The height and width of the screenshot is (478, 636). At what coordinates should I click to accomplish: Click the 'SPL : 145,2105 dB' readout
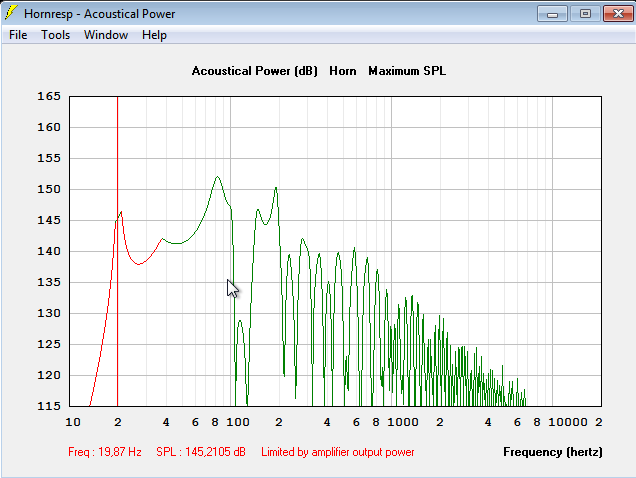point(201,452)
